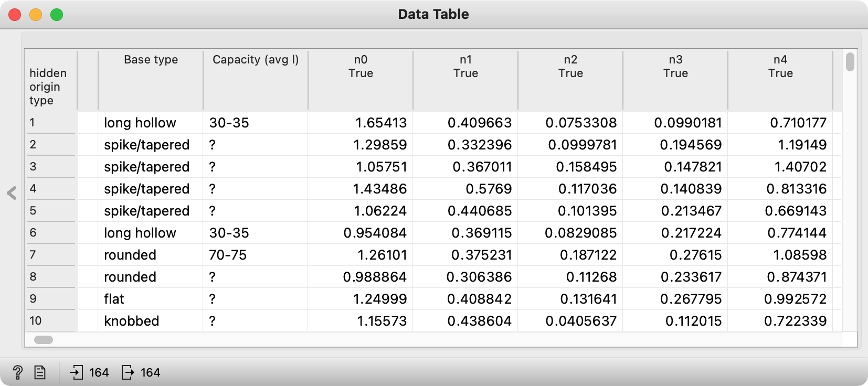Click the input data count icon

tap(77, 372)
